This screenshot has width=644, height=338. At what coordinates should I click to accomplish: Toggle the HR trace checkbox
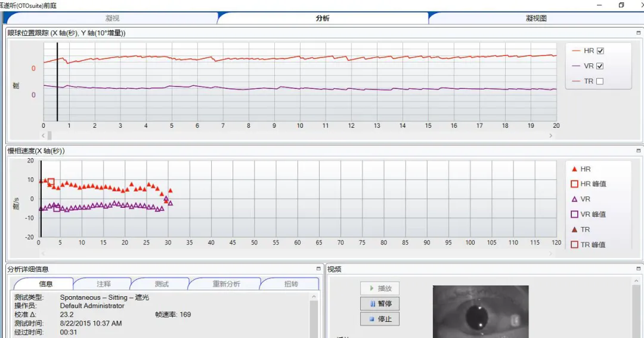tap(600, 51)
